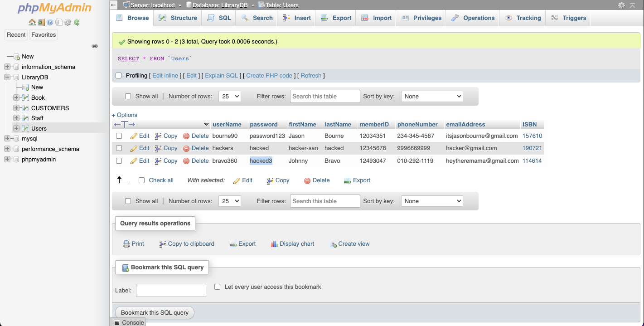Click the Create view icon

coord(333,243)
